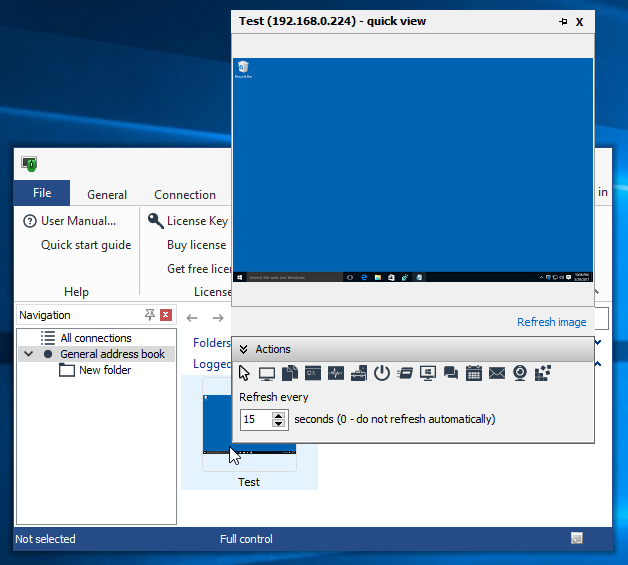
Task: Open the Webcam capture icon
Action: [x=520, y=373]
